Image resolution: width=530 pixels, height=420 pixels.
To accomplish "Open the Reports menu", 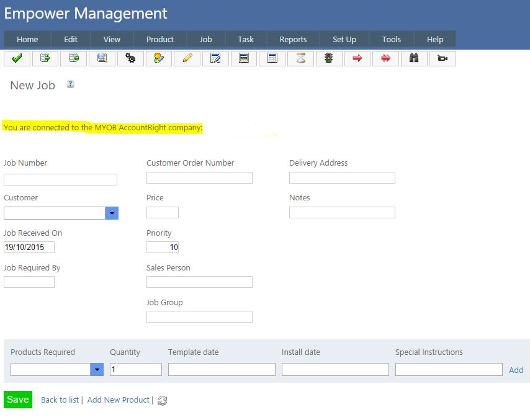I will tap(293, 39).
